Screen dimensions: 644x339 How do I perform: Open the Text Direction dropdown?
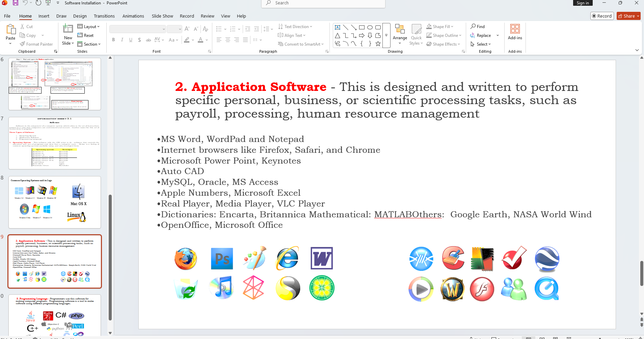click(x=295, y=26)
